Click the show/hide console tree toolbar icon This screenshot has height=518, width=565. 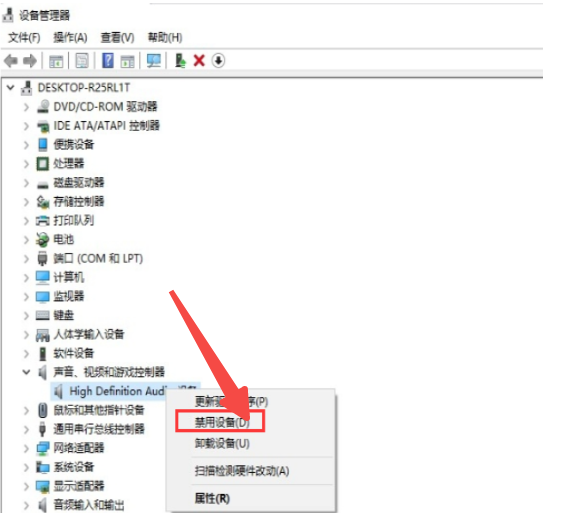(56, 61)
